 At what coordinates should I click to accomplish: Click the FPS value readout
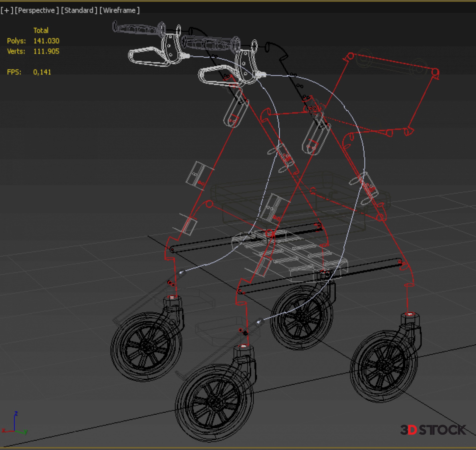pyautogui.click(x=42, y=72)
